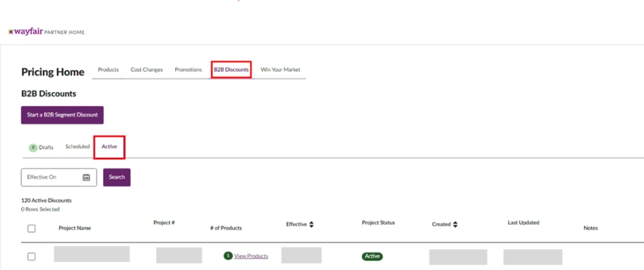The image size is (644, 270).
Task: Click the 120 Active Discounts text
Action: [x=47, y=201]
